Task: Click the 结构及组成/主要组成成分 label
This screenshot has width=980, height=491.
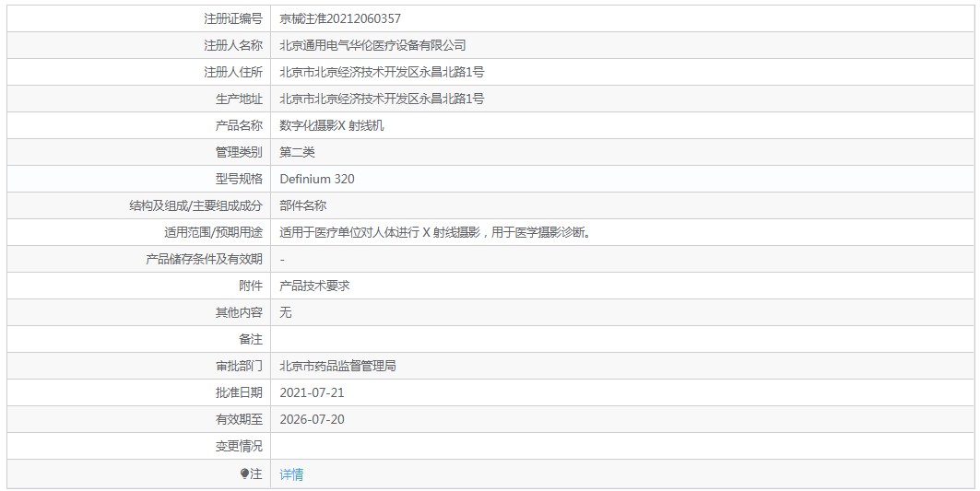Action: pos(195,205)
